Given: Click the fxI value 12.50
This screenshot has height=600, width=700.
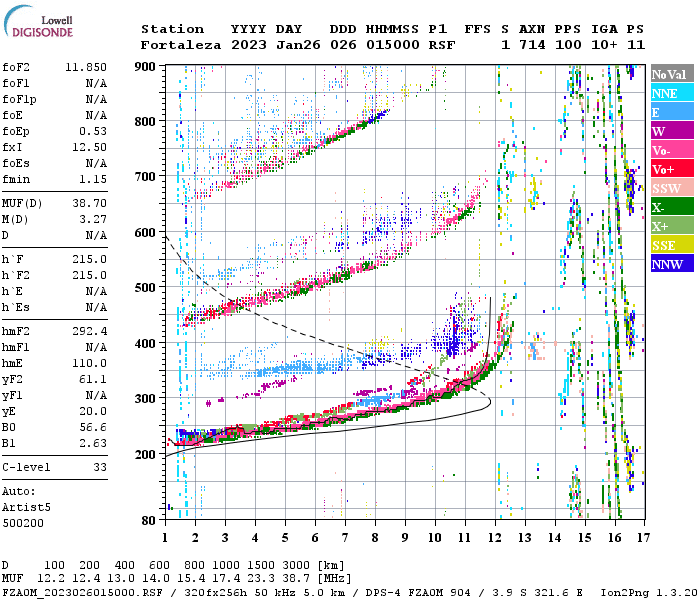Looking at the screenshot, I should (x=89, y=147).
